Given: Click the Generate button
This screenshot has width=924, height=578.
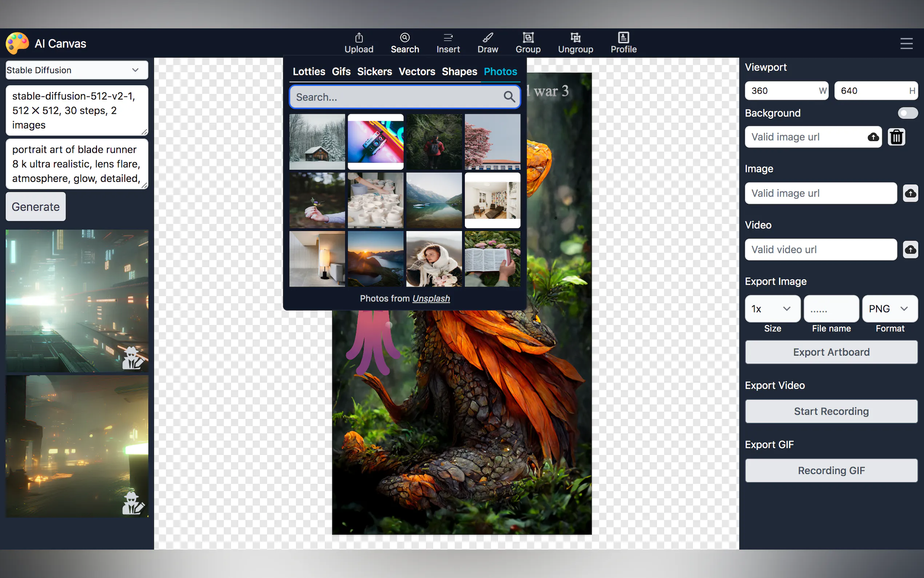Looking at the screenshot, I should 36,207.
